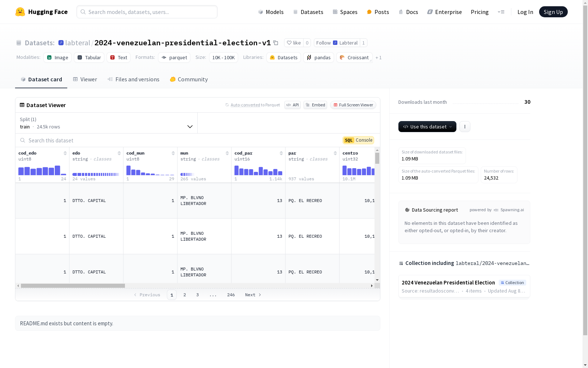Screen dimensions: 588x368
Task: Open the navigation overflow menu icon
Action: [501, 12]
